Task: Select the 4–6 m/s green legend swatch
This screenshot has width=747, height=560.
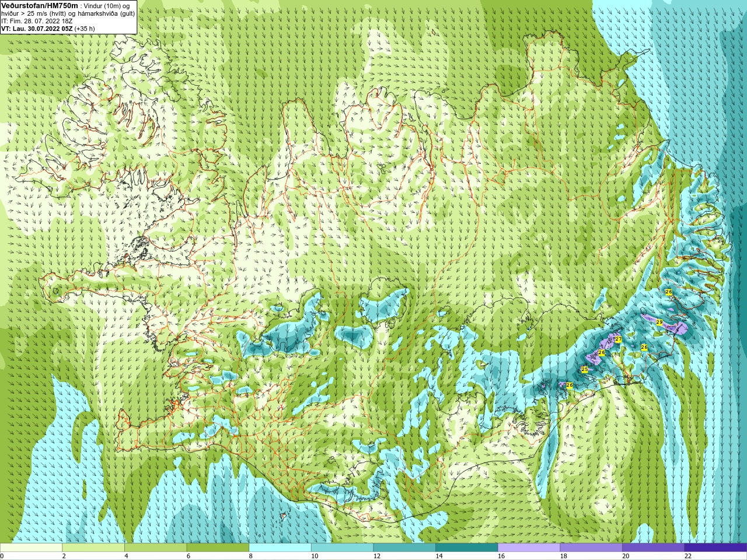Action: (x=155, y=548)
